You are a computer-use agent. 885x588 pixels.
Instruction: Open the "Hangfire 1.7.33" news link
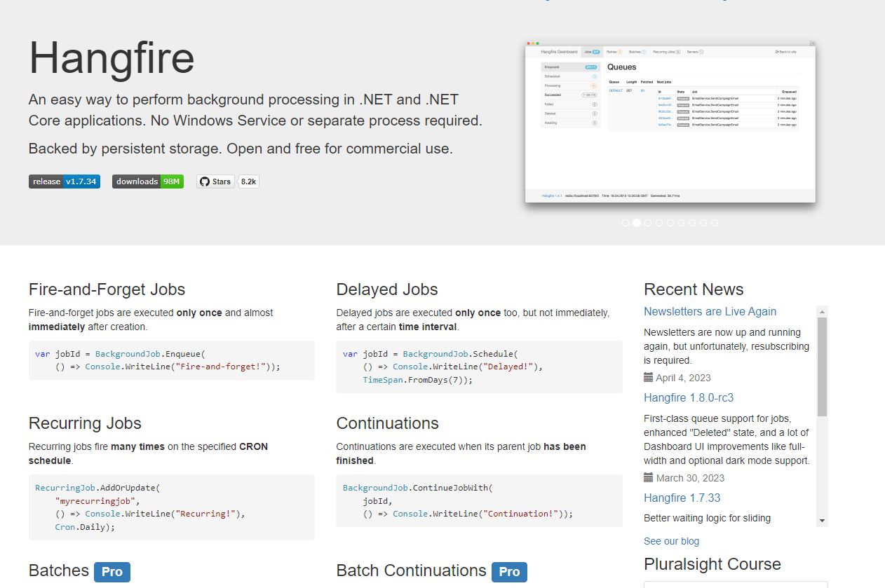(x=682, y=498)
